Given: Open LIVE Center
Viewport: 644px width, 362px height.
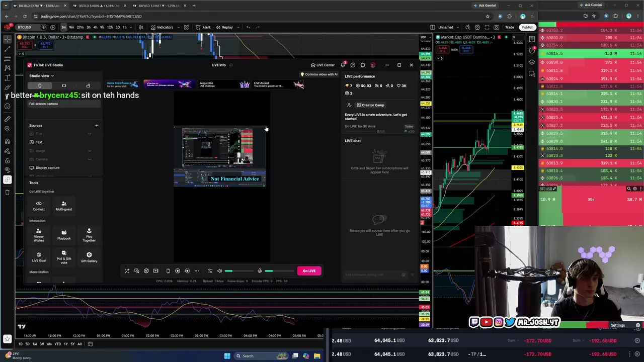Looking at the screenshot, I should 323,65.
